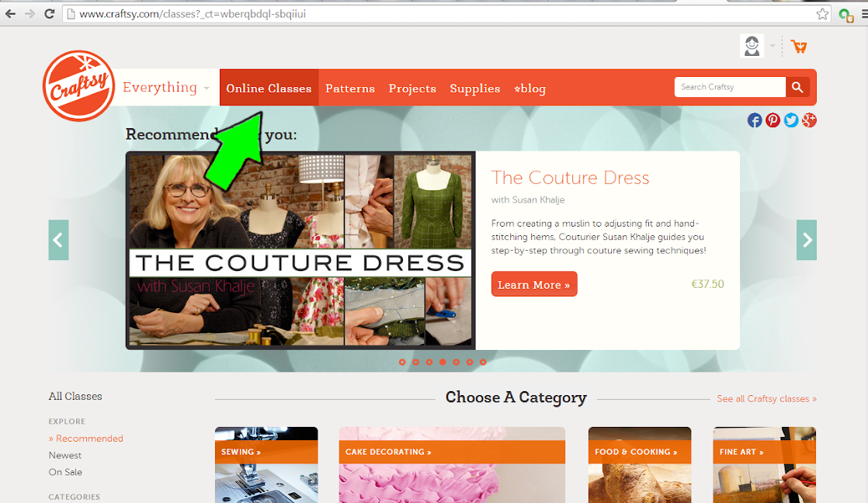Image resolution: width=868 pixels, height=503 pixels.
Task: Select On Sale in the sidebar
Action: 65,472
